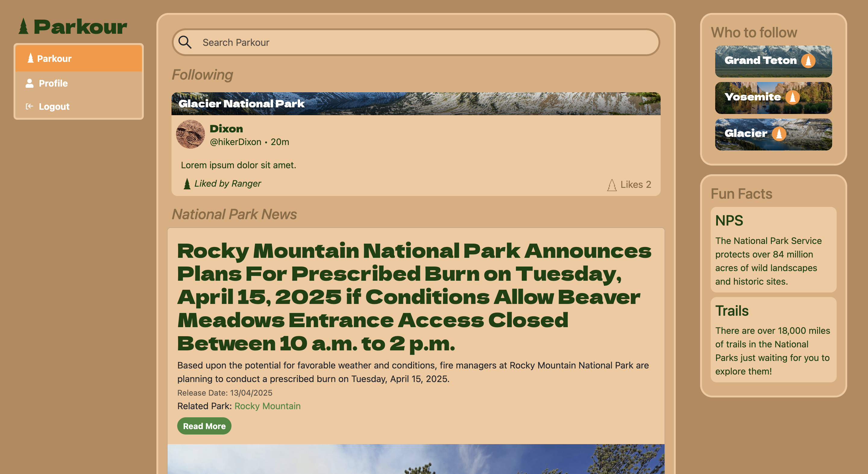
Task: Click the Following section heading
Action: (x=203, y=75)
